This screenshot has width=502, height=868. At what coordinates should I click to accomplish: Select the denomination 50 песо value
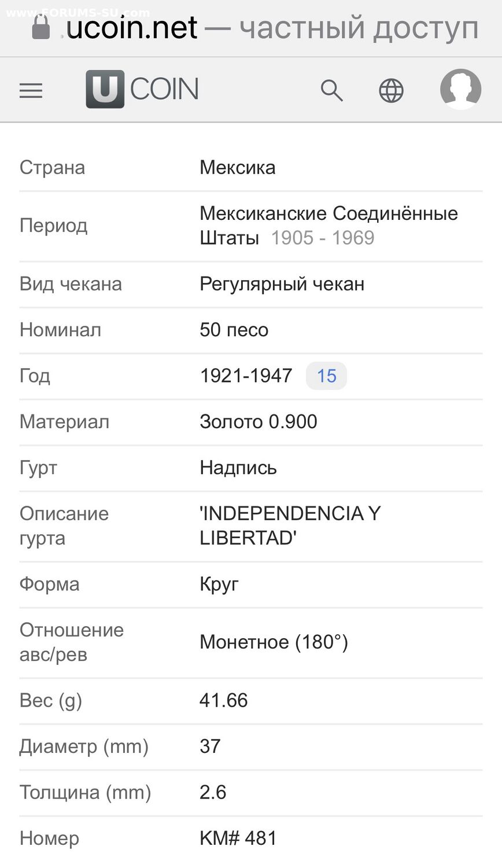pyautogui.click(x=234, y=330)
